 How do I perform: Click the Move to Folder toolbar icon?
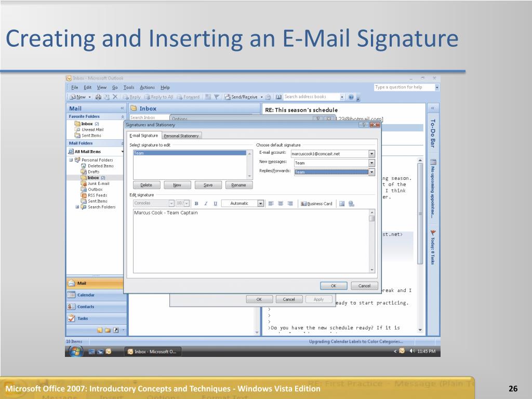(x=107, y=97)
